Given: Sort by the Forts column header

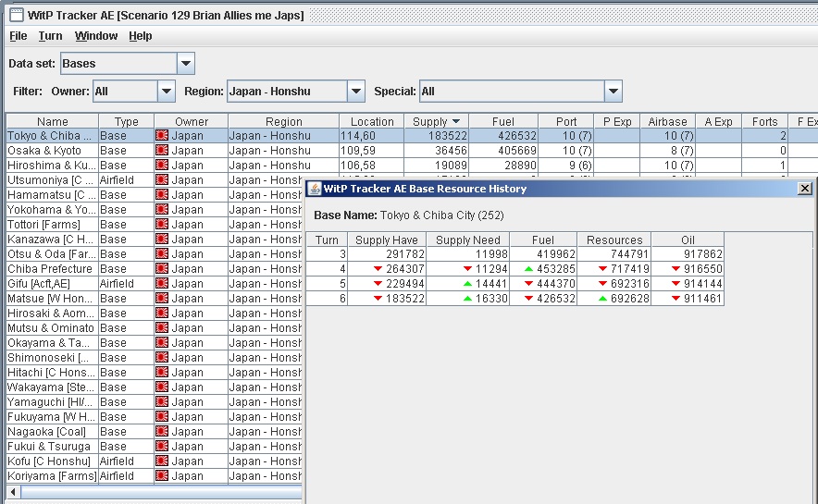Looking at the screenshot, I should pyautogui.click(x=764, y=121).
